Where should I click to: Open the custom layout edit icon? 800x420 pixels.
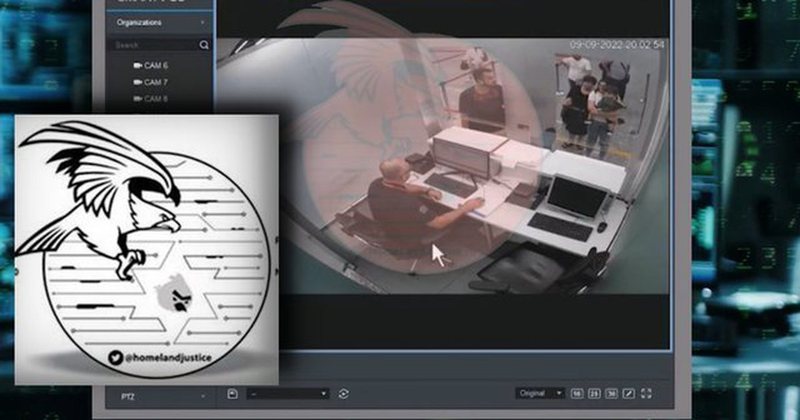click(629, 394)
